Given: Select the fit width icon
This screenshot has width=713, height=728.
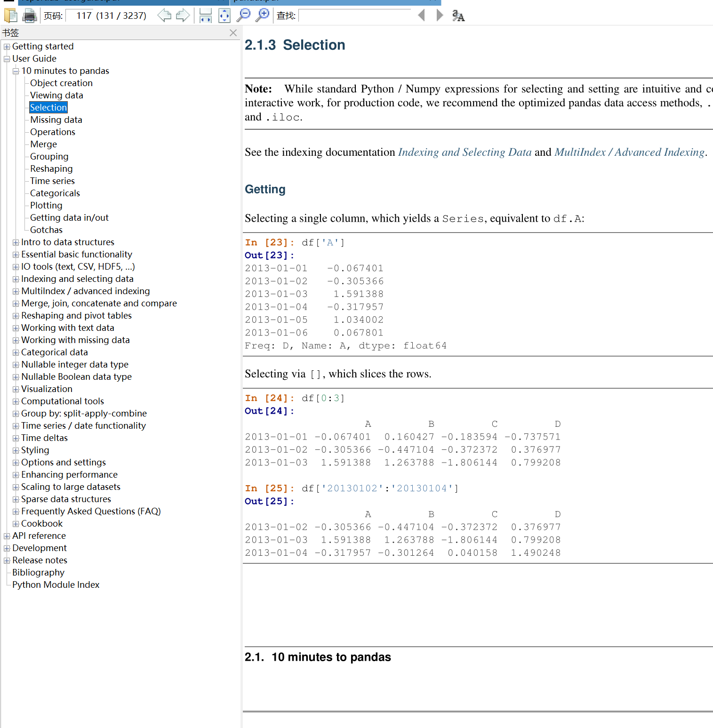Looking at the screenshot, I should 206,16.
